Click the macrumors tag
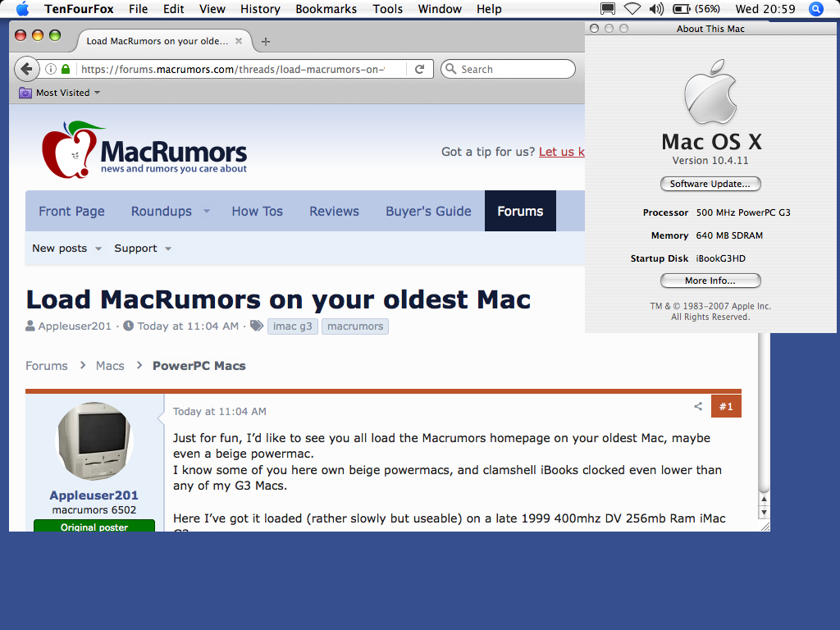This screenshot has height=630, width=840. tap(355, 326)
